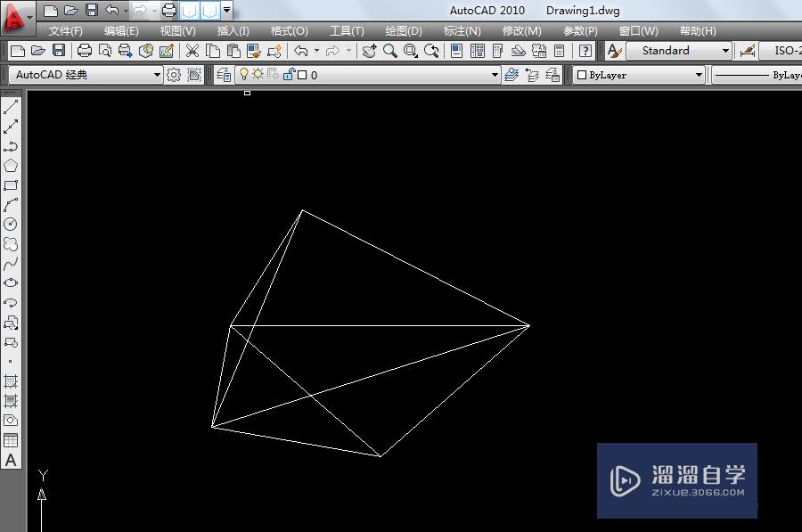Open the 视图(V) menu

[177, 31]
